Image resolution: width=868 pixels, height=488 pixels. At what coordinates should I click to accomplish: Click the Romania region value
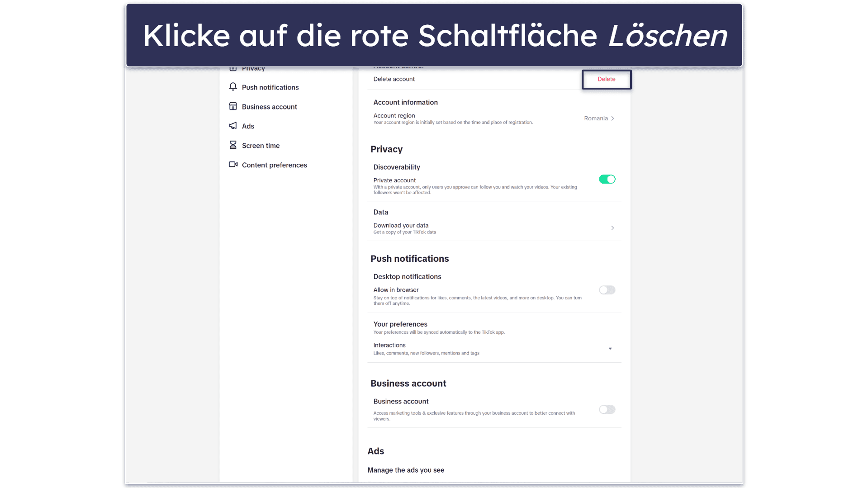coord(596,118)
